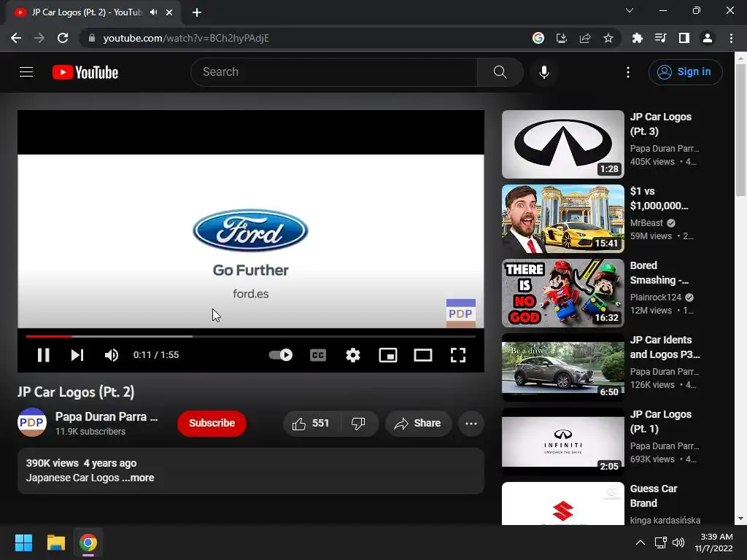Viewport: 747px width, 560px height.
Task: Switch to theater mode
Action: tap(423, 355)
